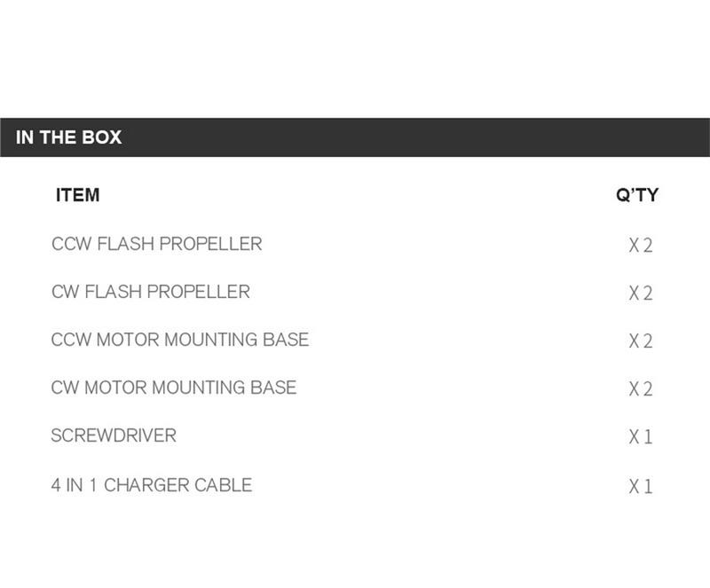Click the IN THE BOX heading
This screenshot has width=710, height=588.
[x=69, y=137]
